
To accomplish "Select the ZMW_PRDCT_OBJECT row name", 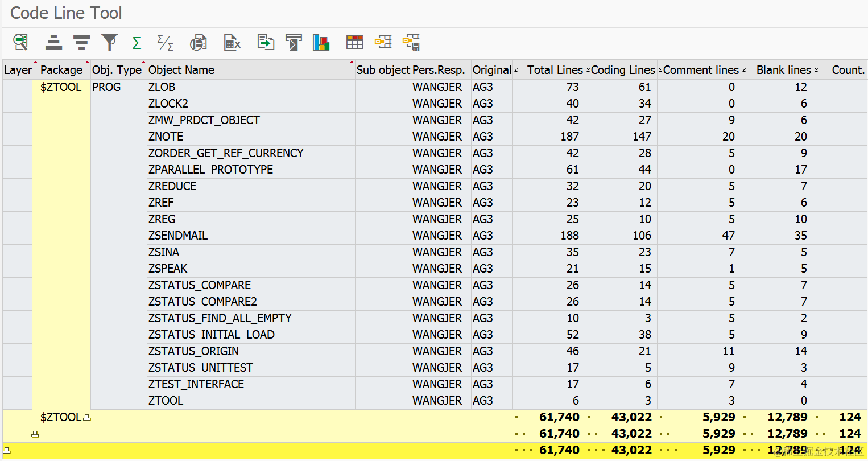I will click(204, 120).
